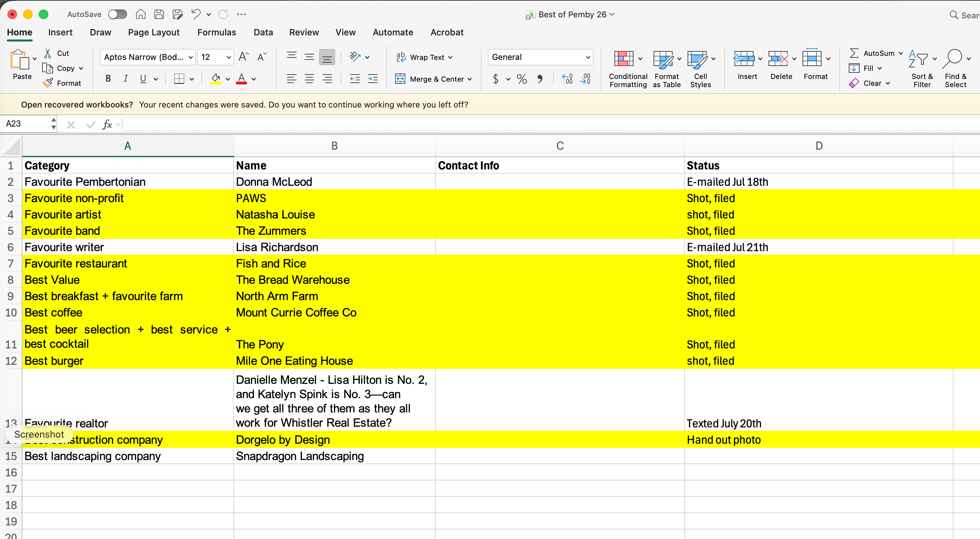Increase font size with large A

tap(243, 57)
